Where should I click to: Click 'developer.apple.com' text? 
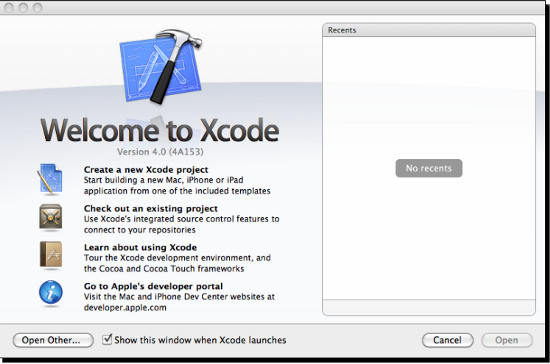(x=125, y=308)
